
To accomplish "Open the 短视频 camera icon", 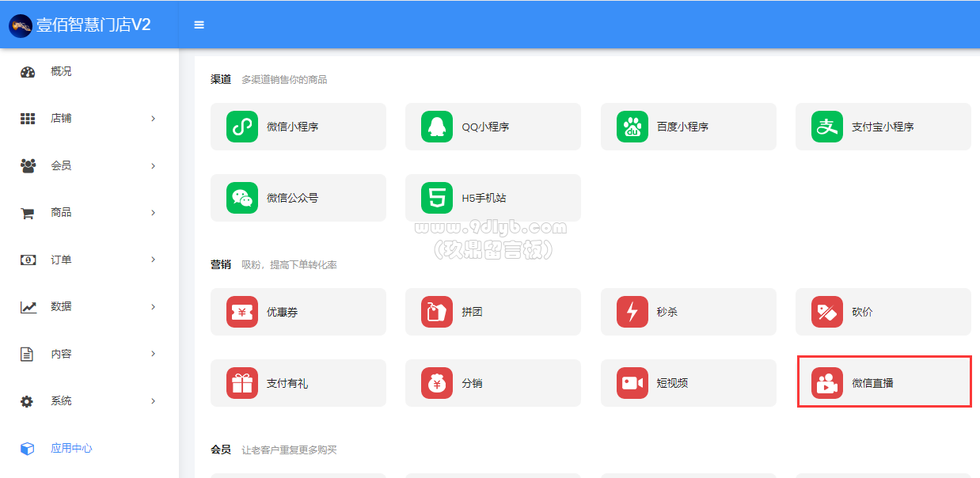I will point(632,383).
